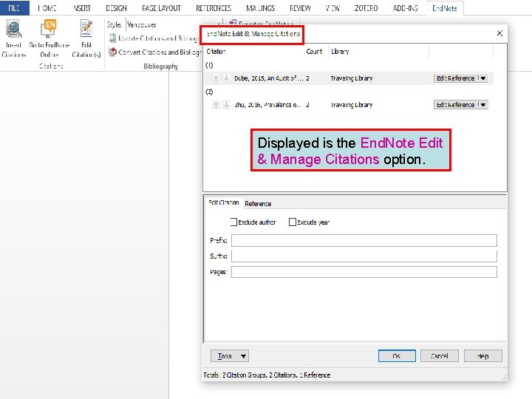Click Traveling Library in Zhu row
532x399 pixels.
[352, 105]
